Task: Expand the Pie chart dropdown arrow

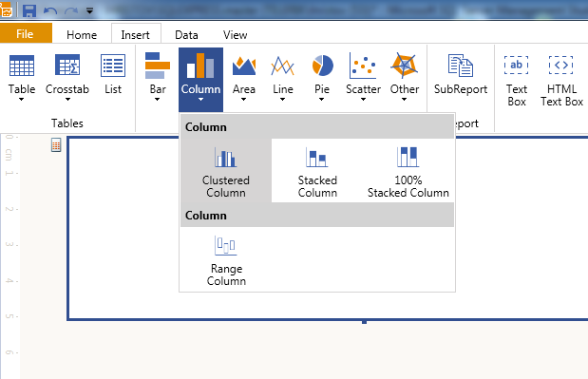Action: (322, 100)
